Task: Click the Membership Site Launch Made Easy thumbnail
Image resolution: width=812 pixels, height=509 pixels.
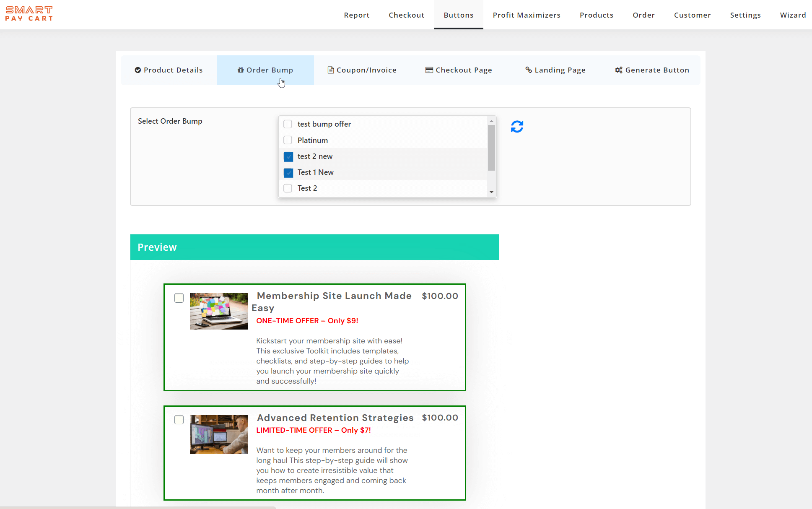Action: click(219, 311)
